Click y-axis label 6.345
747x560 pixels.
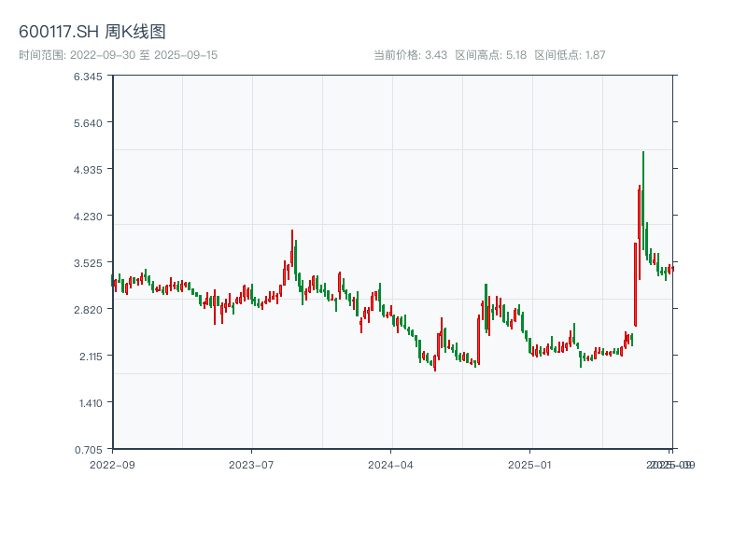click(88, 77)
